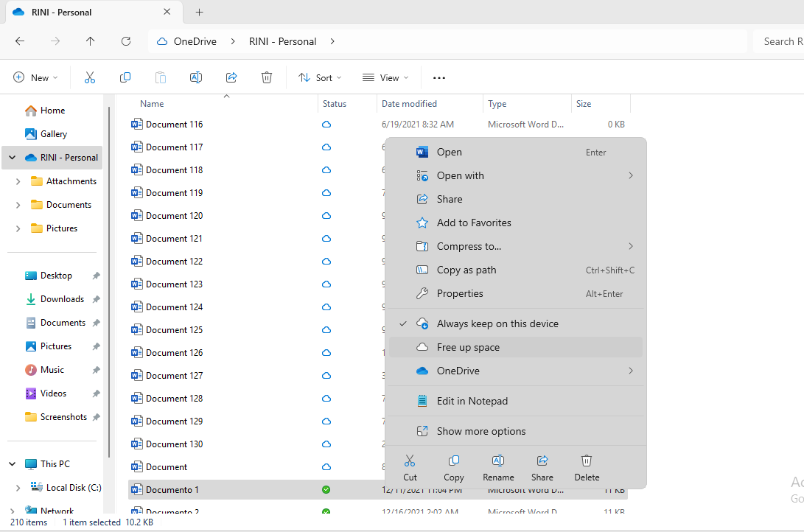Toggle Always keep on this device
Viewport: 804px width, 532px height.
point(497,323)
